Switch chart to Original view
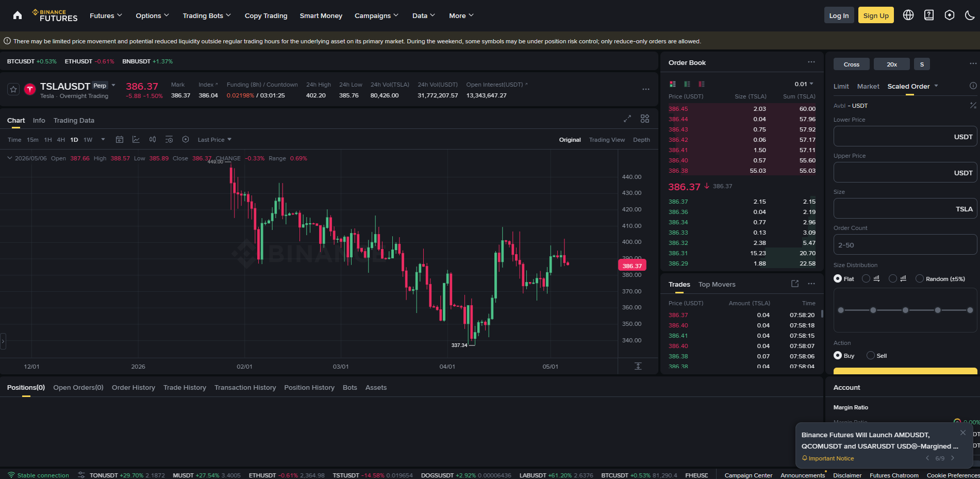This screenshot has height=479, width=980. tap(570, 140)
